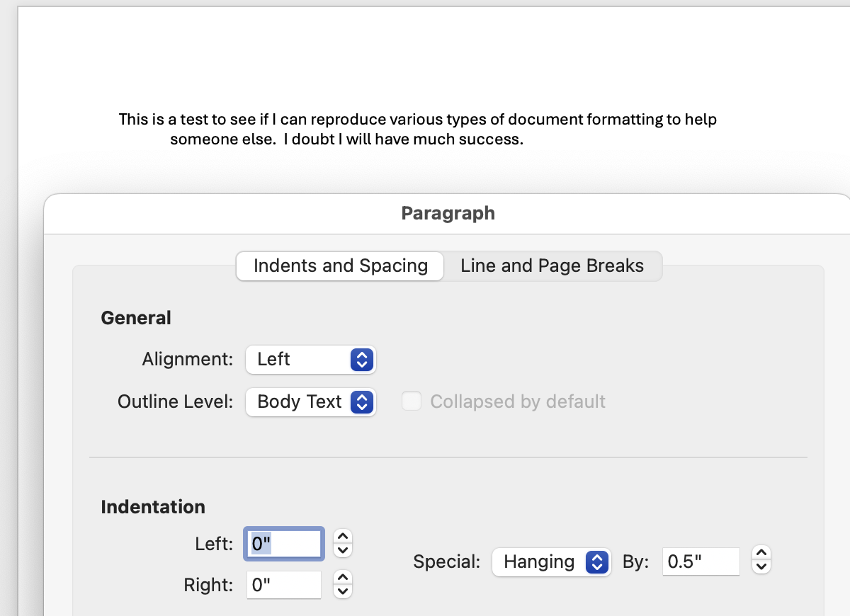Click the Right indentation input field
The height and width of the screenshot is (616, 850).
(x=284, y=586)
